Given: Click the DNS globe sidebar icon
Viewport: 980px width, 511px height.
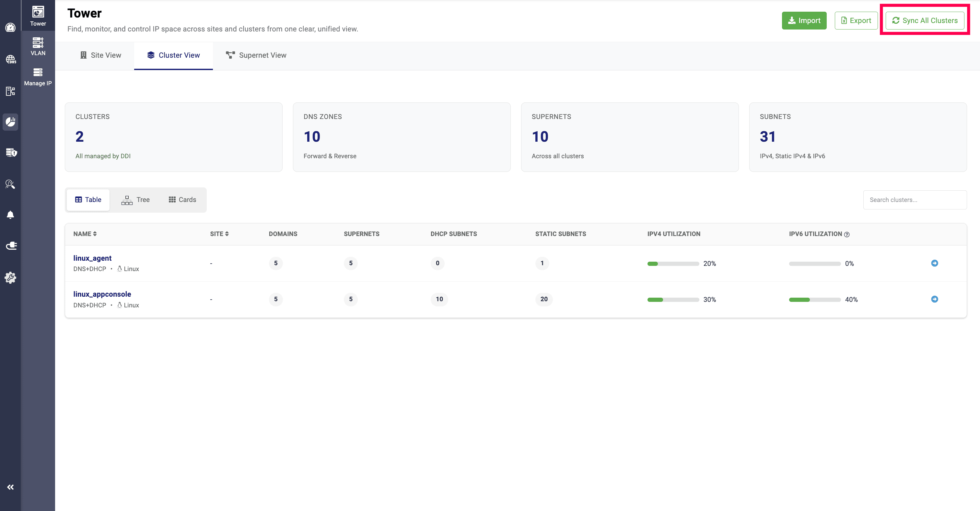Looking at the screenshot, I should pyautogui.click(x=10, y=59).
